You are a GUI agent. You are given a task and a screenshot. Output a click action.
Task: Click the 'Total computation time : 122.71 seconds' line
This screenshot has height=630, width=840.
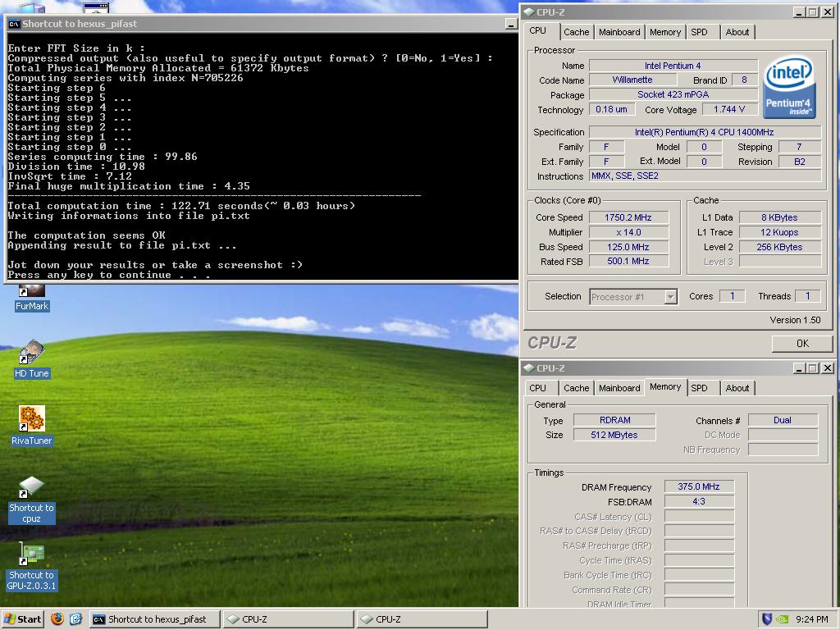(181, 206)
